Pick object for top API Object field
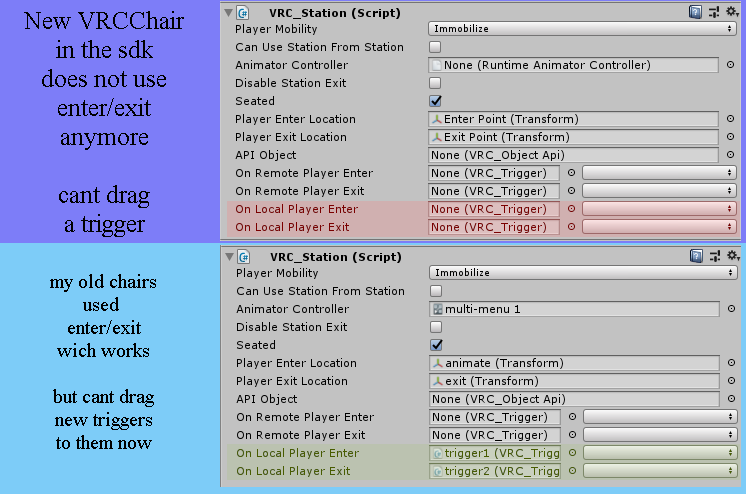 [730, 155]
